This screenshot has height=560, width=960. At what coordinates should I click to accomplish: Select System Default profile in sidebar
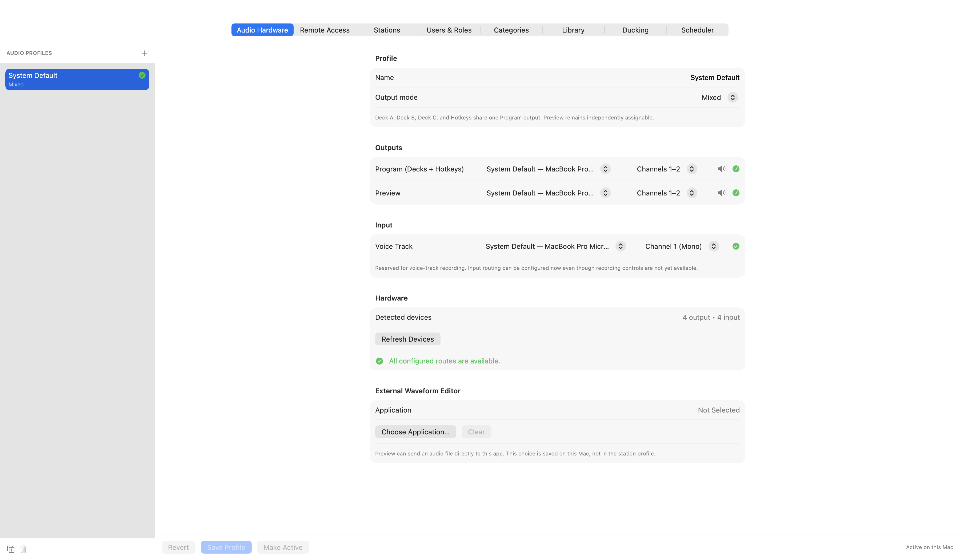[x=77, y=79]
